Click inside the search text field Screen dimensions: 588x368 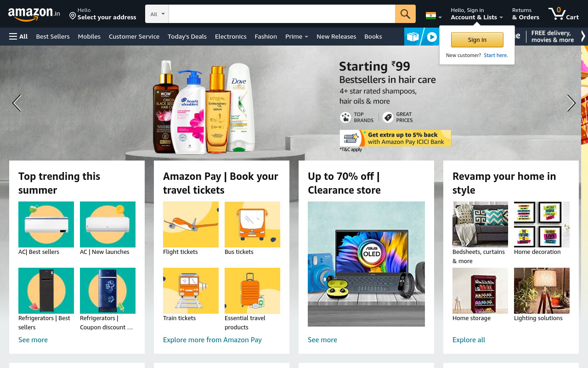click(x=282, y=14)
